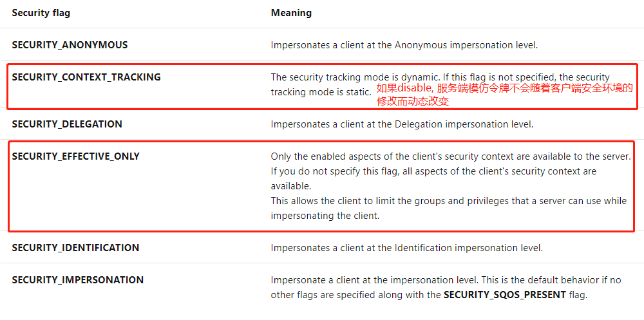Click the Delegation impersonation level description

(x=402, y=124)
